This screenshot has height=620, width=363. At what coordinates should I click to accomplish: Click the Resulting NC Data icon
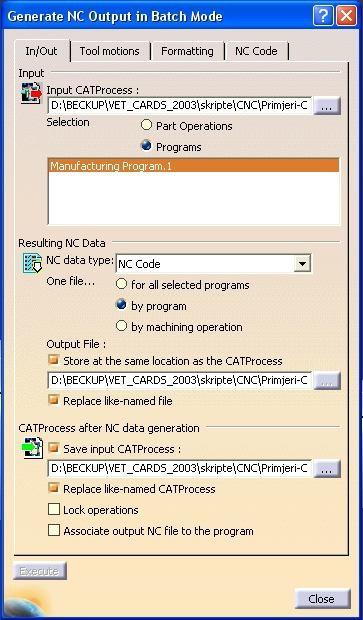click(32, 264)
